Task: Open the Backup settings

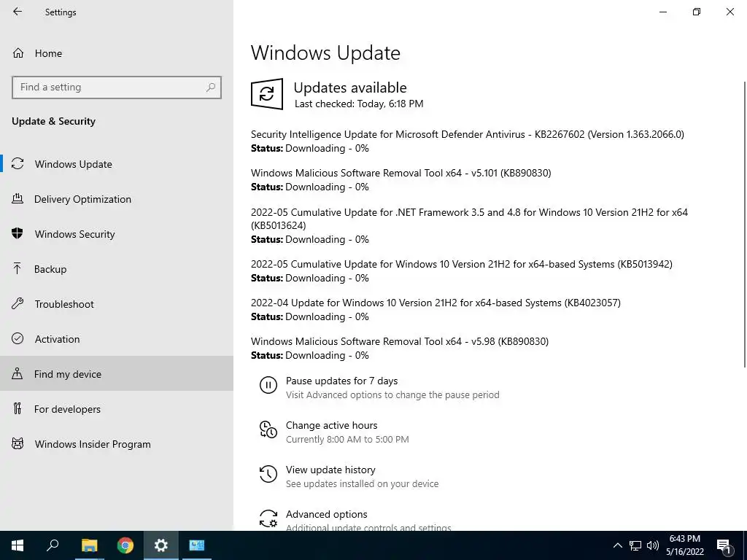Action: (117, 269)
